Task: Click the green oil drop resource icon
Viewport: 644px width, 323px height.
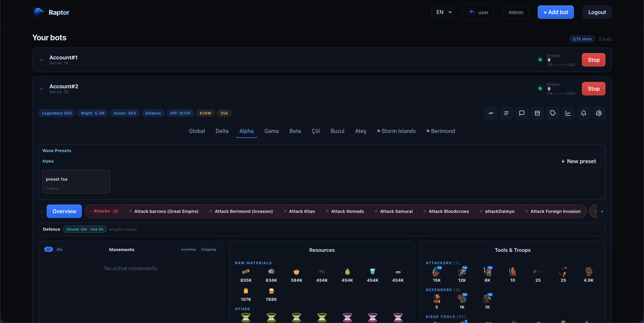Action: (x=347, y=272)
